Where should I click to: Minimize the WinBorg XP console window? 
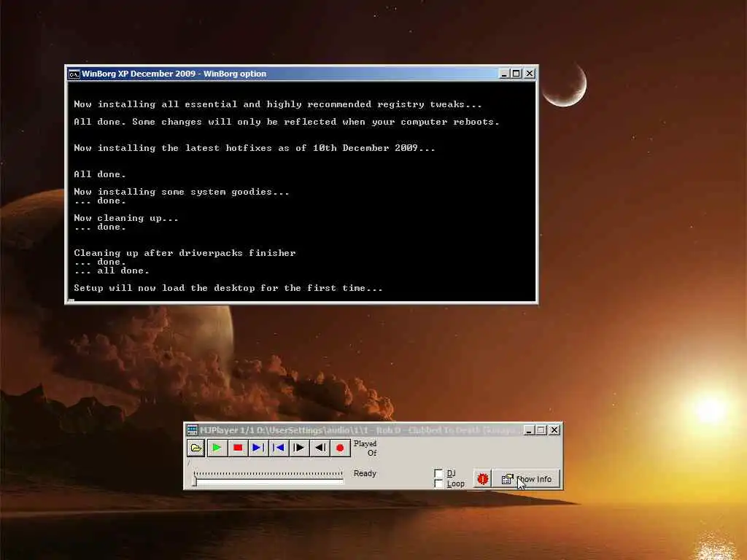coord(505,74)
